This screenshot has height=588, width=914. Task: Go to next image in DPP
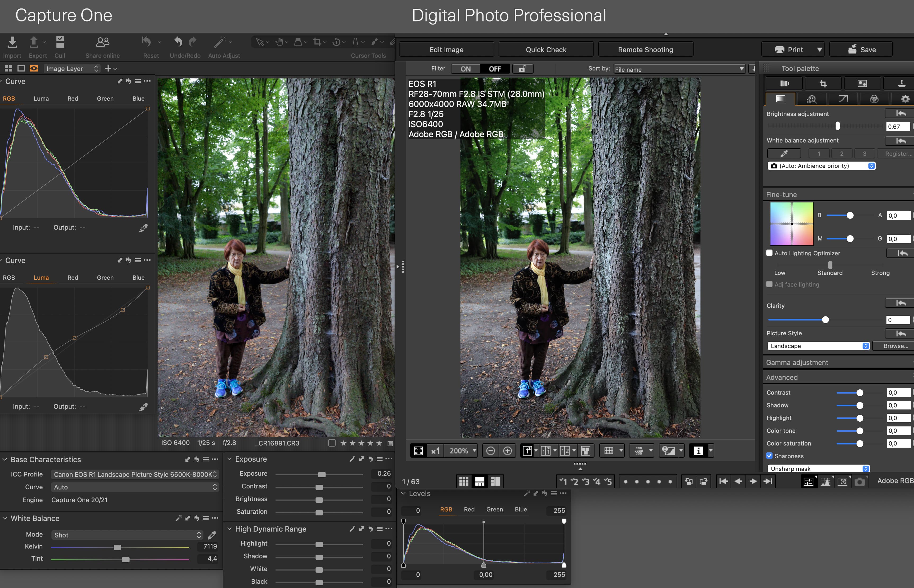(753, 482)
